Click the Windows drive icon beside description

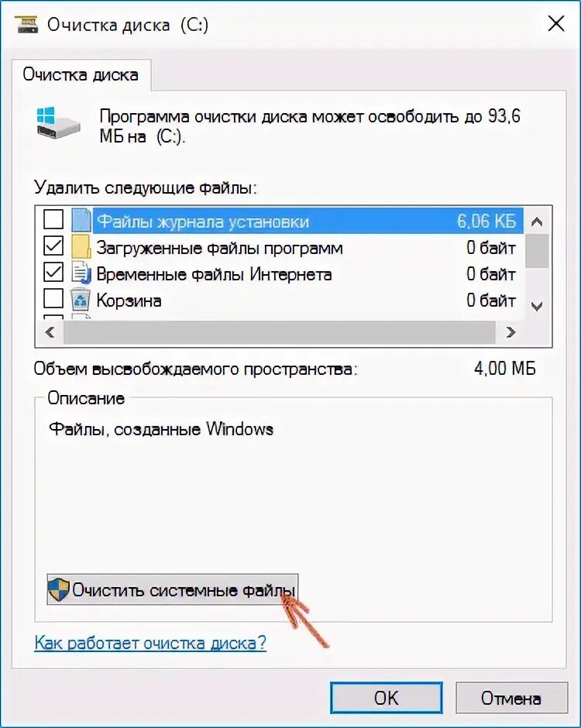pos(58,122)
